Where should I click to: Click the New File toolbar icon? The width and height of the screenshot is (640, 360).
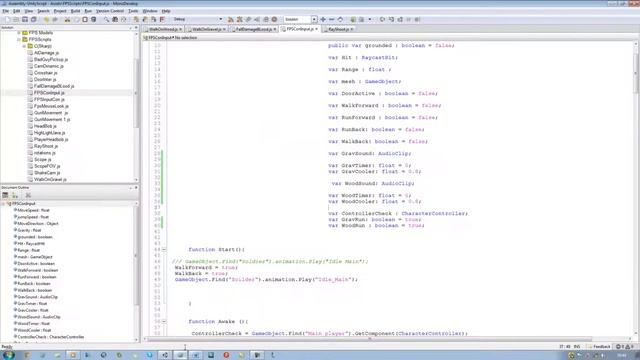coord(7,20)
